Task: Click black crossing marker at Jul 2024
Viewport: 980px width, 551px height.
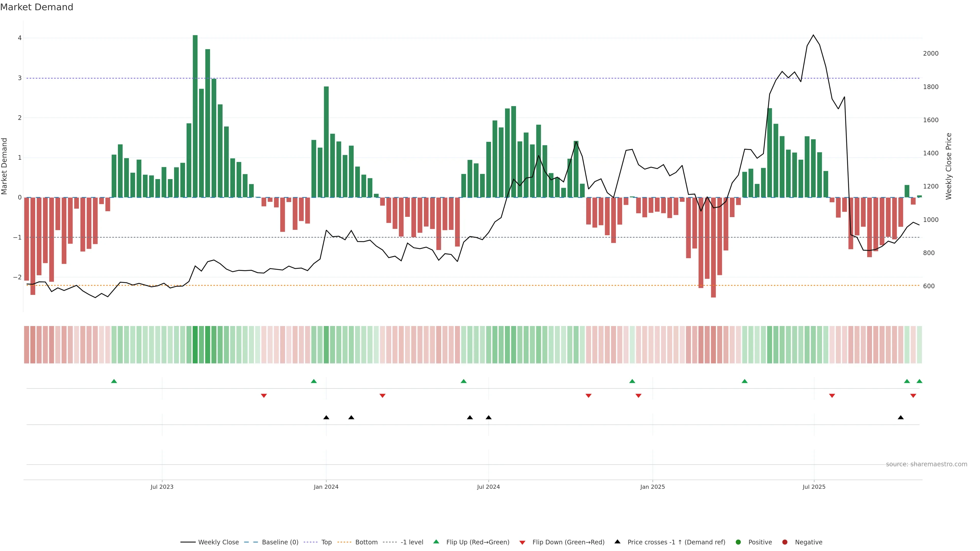Action: 488,418
